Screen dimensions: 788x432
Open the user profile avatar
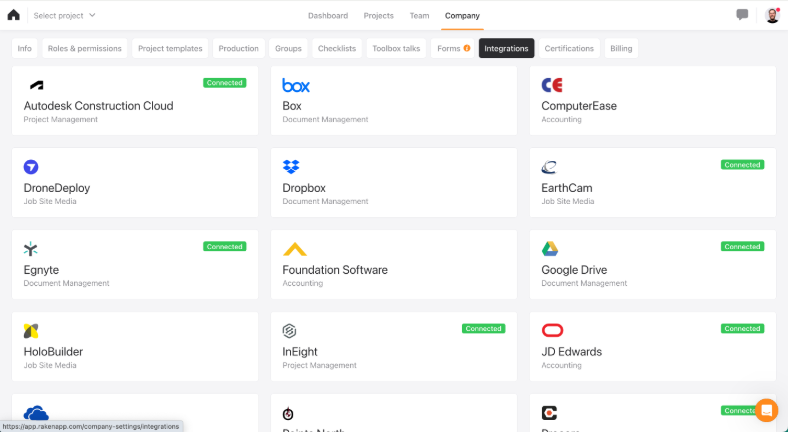772,15
